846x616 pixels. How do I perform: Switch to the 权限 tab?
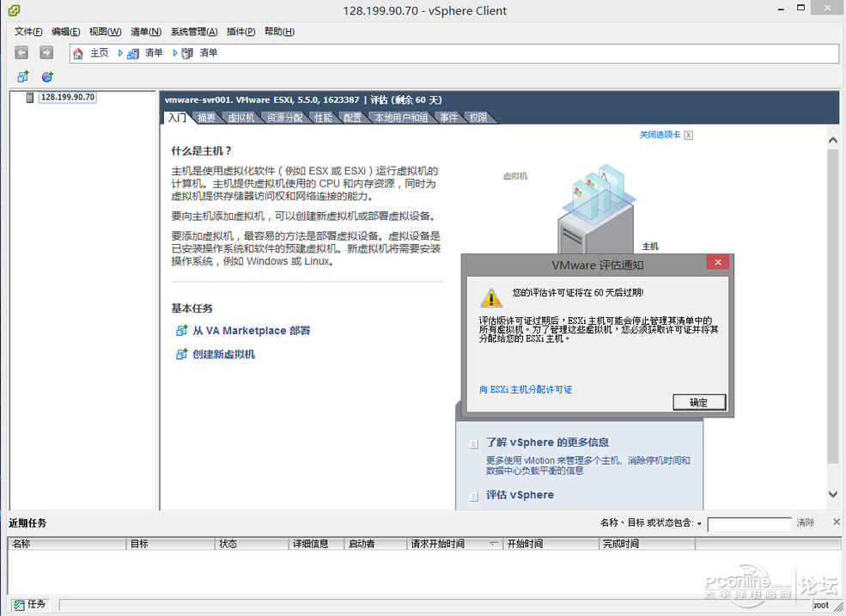click(x=478, y=118)
